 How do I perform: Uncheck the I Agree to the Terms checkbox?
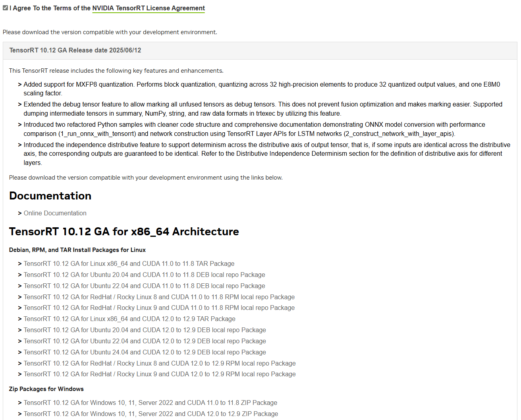coord(5,8)
